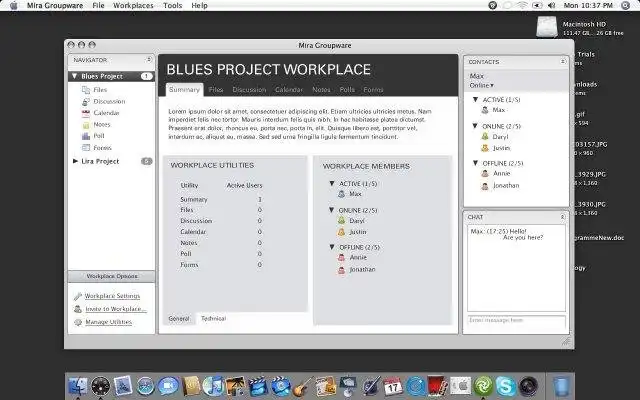Select the General utilities tab
Screen dimensions: 640x400
[179, 318]
